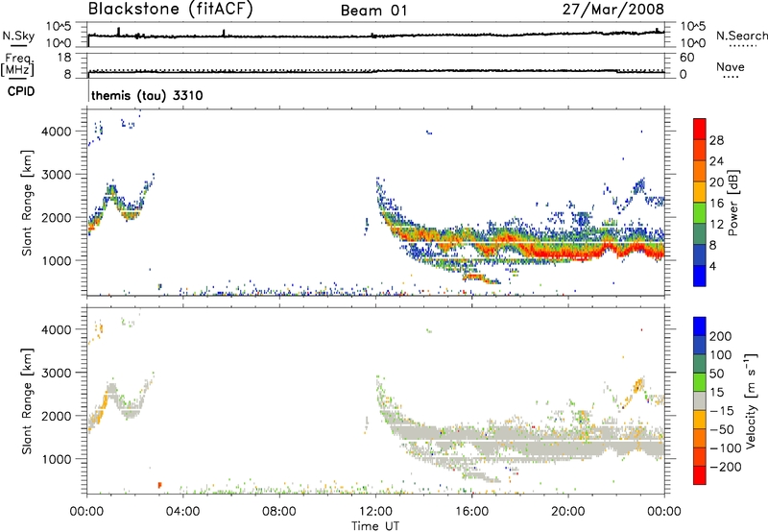Click the date "27/Mar/2008"
This screenshot has width=768, height=532.
point(613,10)
